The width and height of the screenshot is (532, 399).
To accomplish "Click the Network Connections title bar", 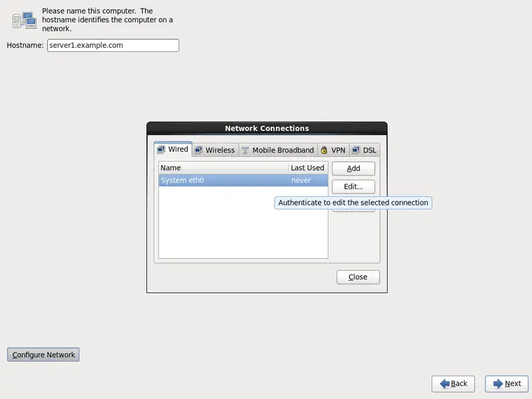I will [267, 128].
